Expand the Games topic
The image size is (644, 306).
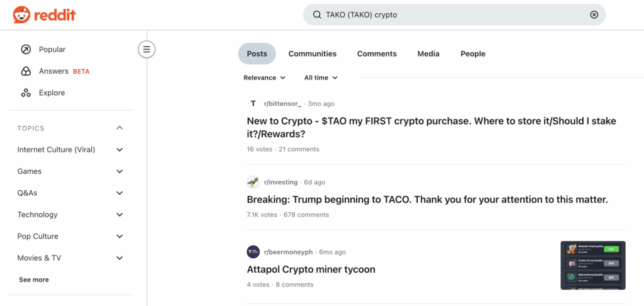pos(119,171)
